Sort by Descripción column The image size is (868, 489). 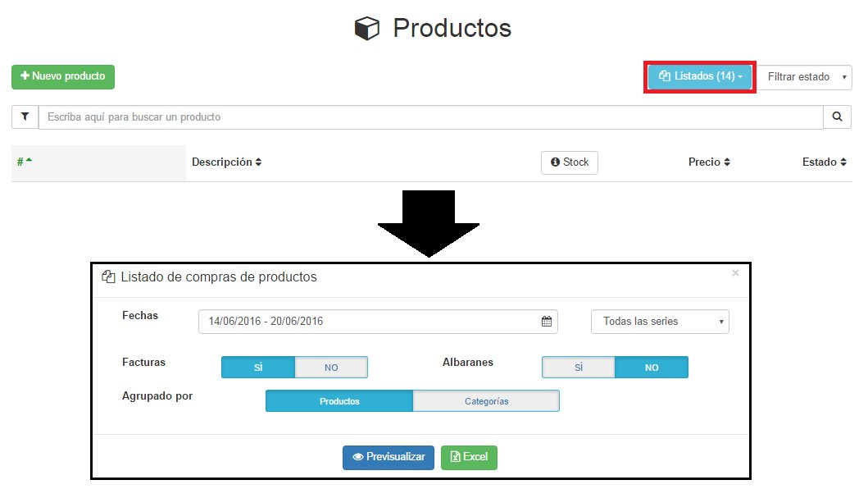coord(226,162)
